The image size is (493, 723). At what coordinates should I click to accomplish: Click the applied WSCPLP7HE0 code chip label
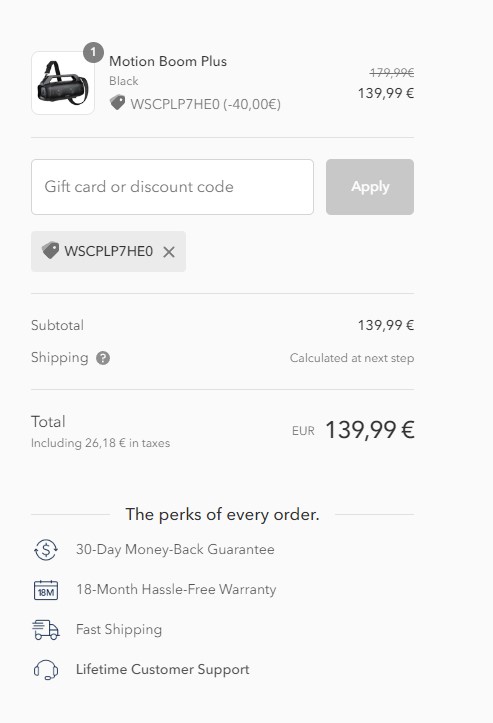(x=108, y=251)
